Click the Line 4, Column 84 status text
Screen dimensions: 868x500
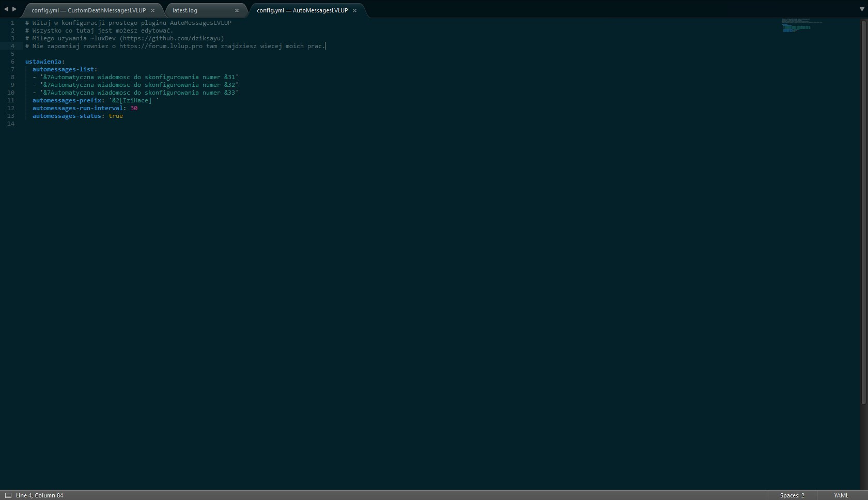point(39,495)
